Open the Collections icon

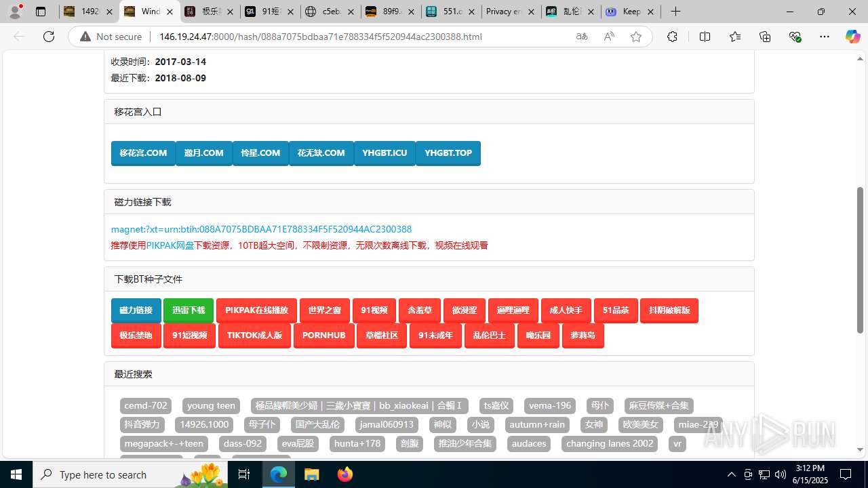(765, 37)
